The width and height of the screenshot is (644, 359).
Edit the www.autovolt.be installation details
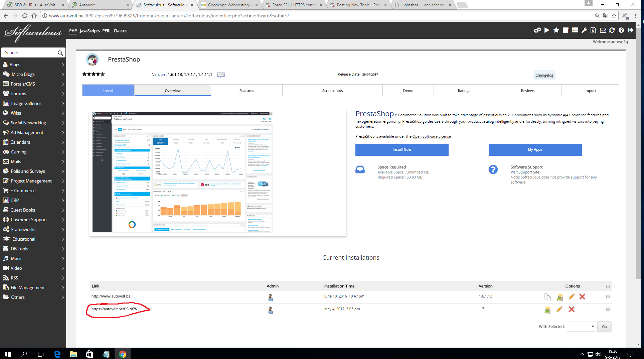click(x=572, y=296)
